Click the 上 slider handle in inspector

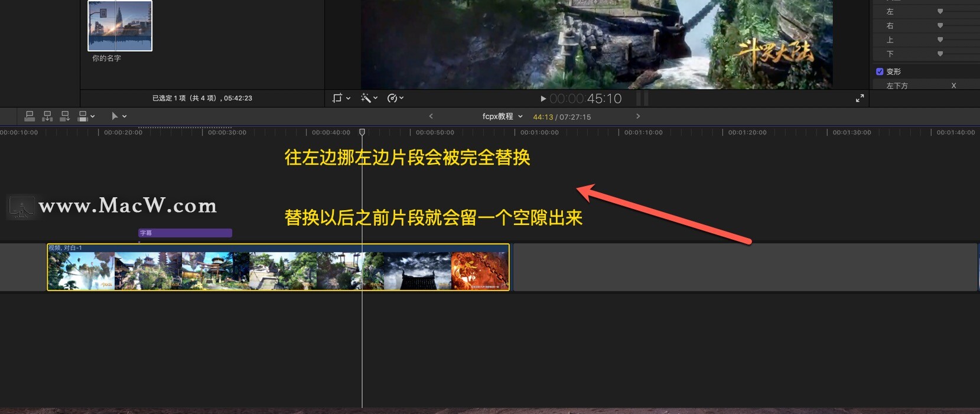[x=940, y=40]
